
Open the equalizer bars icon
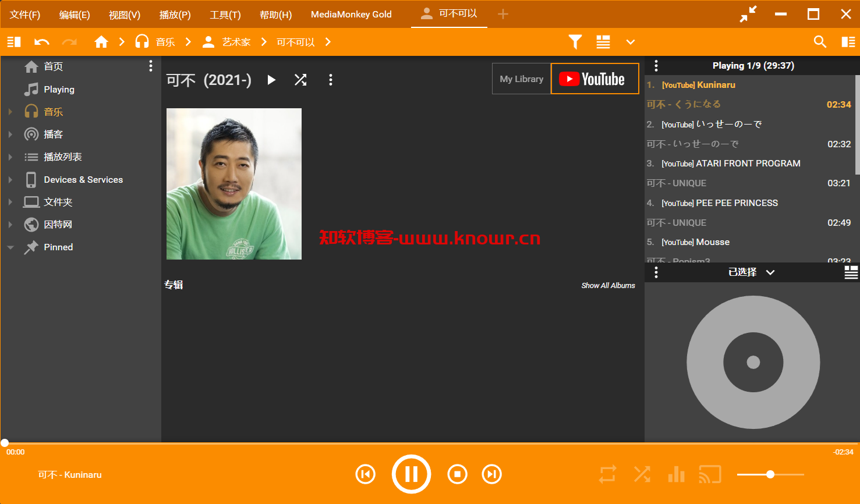677,474
